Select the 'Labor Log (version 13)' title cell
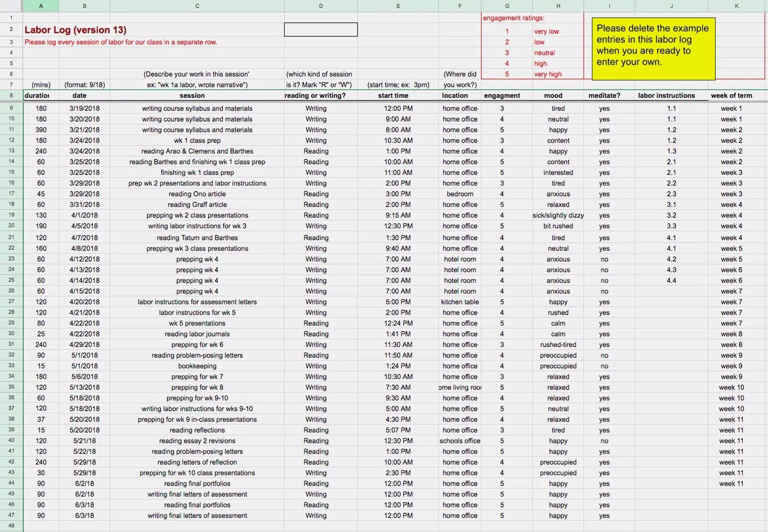Viewport: 768px width, 532px height. coord(76,30)
